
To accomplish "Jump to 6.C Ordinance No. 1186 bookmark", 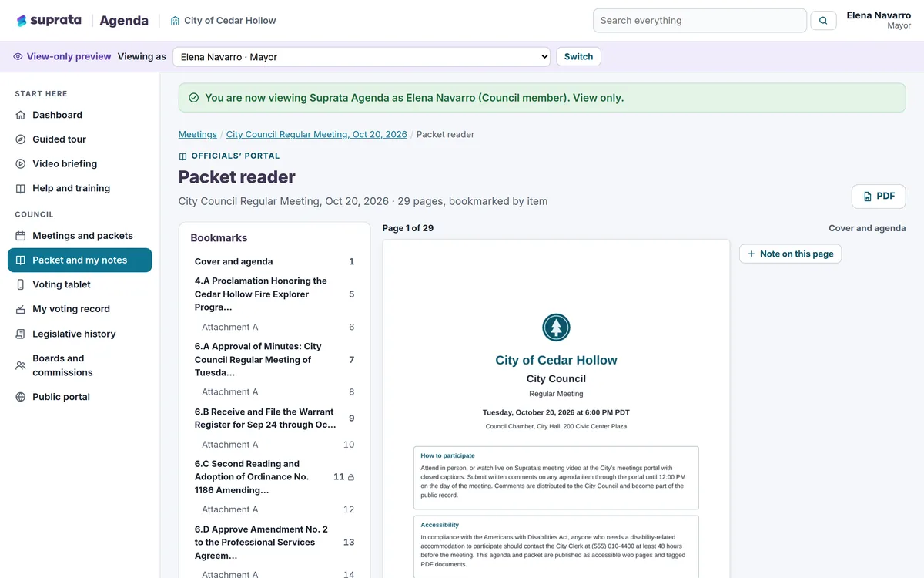I will coord(274,477).
